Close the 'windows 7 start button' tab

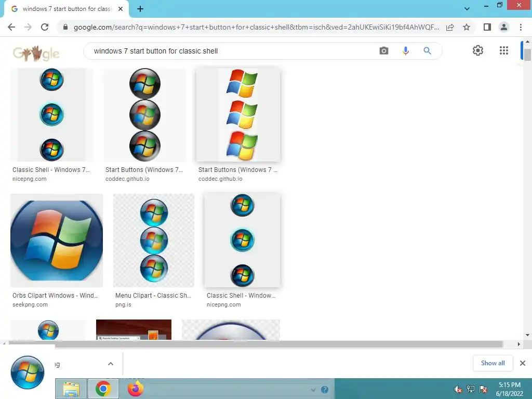point(121,9)
